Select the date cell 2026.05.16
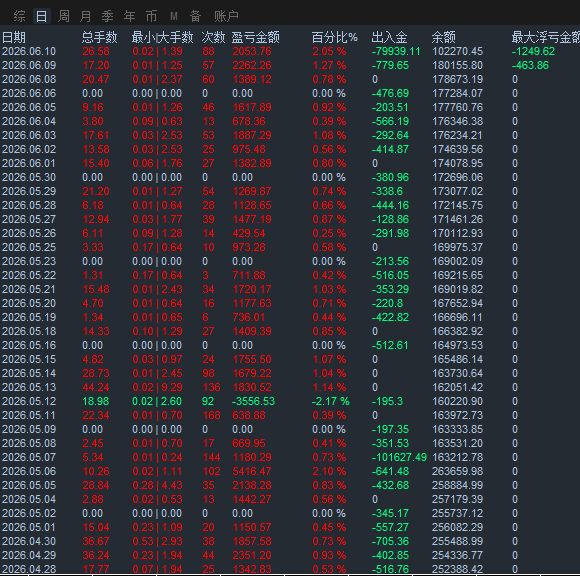The width and height of the screenshot is (580, 576). (x=29, y=346)
